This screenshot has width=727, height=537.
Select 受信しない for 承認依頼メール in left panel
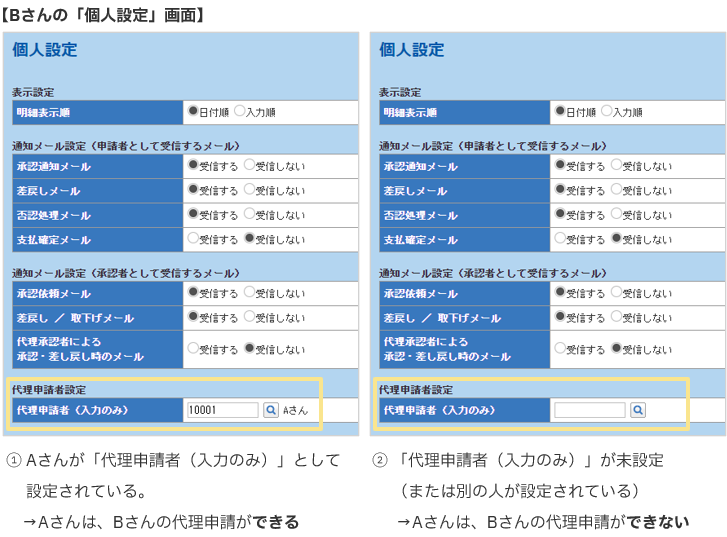249,293
